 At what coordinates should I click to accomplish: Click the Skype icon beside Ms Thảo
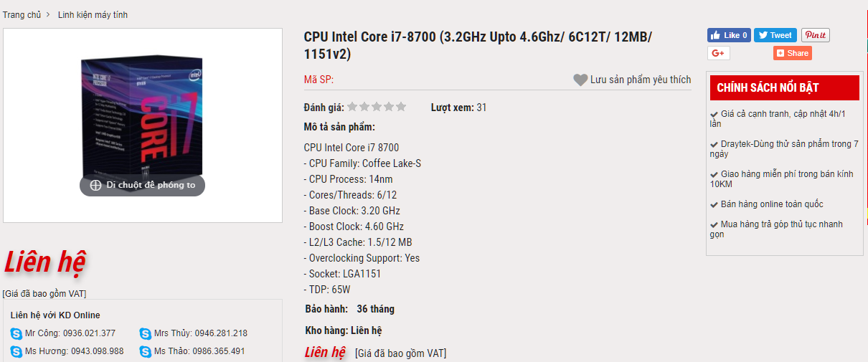(x=146, y=351)
